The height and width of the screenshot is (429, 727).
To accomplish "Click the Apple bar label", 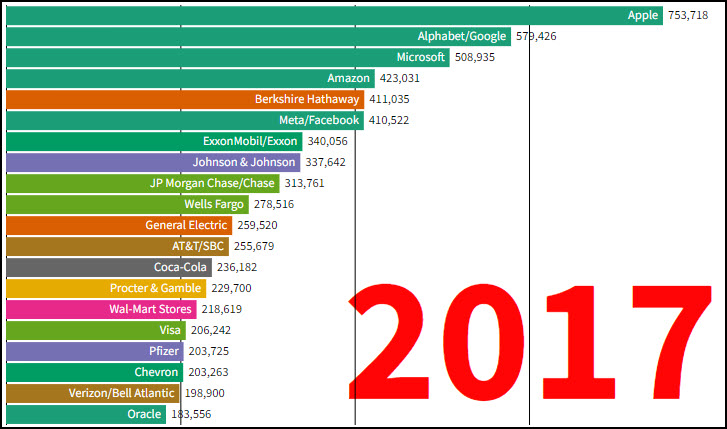I will click(x=643, y=15).
